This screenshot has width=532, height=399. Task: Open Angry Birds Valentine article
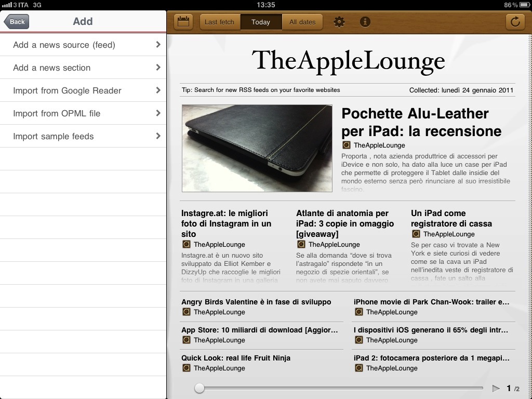pos(256,302)
